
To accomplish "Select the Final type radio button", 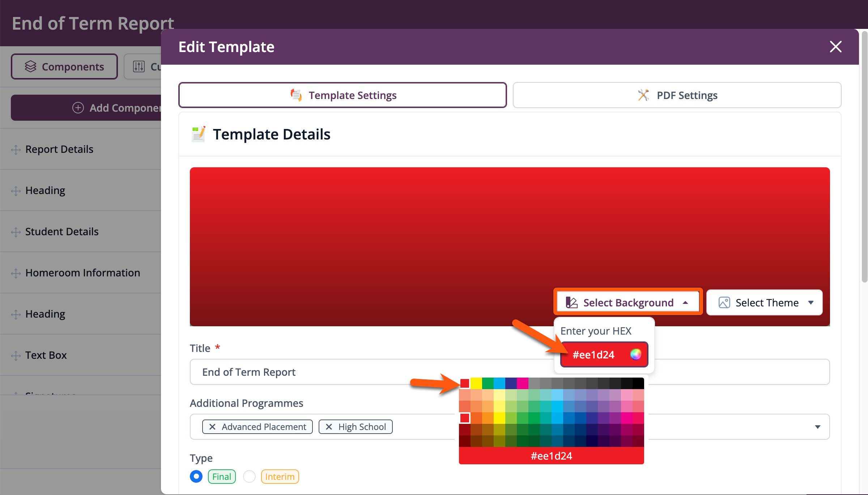I will pos(196,476).
